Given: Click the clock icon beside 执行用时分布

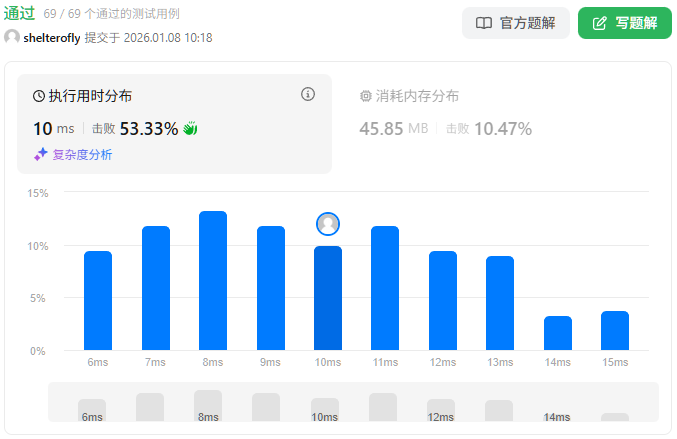Looking at the screenshot, I should pos(39,96).
